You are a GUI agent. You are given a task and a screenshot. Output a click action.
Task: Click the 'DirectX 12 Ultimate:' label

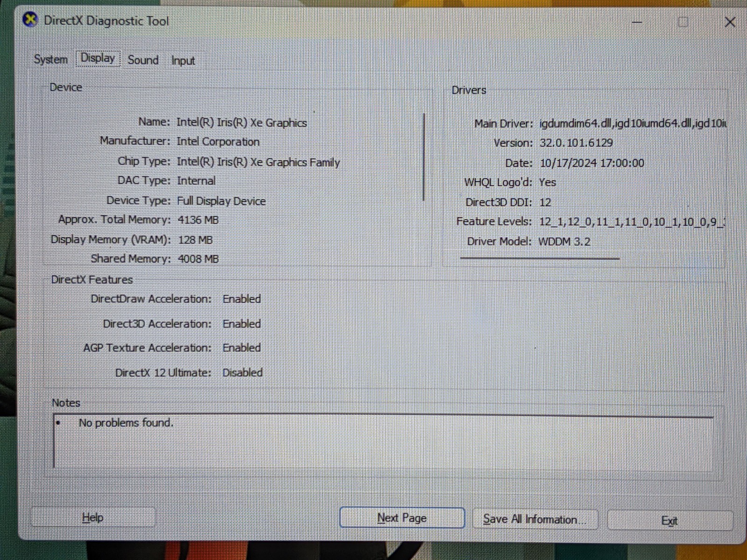[x=163, y=373]
